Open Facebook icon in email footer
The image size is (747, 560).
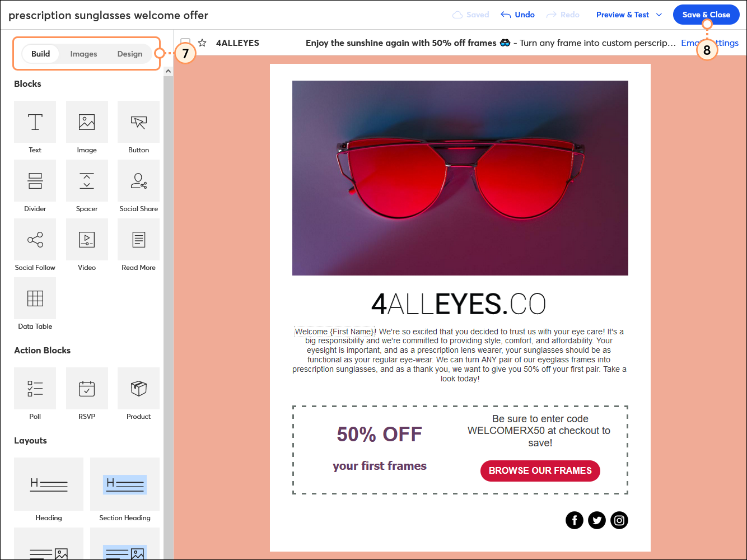[575, 520]
